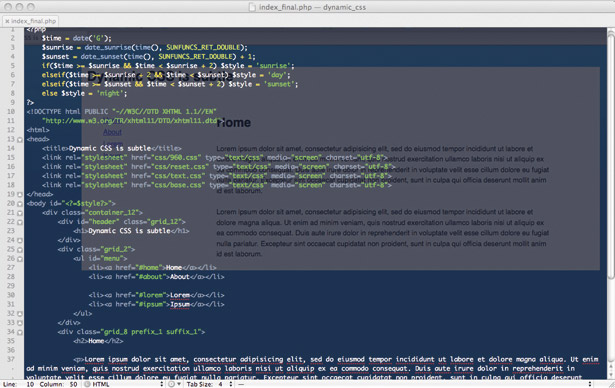615x388 pixels.
Task: Click the closing ul tag on line 31
Action: [82, 313]
